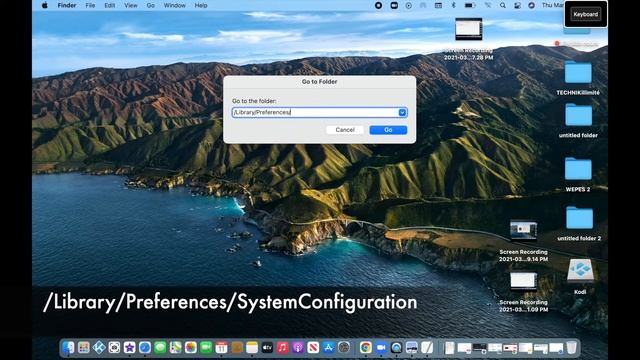The width and height of the screenshot is (640, 360).
Task: Open the Edit menu
Action: (x=110, y=5)
